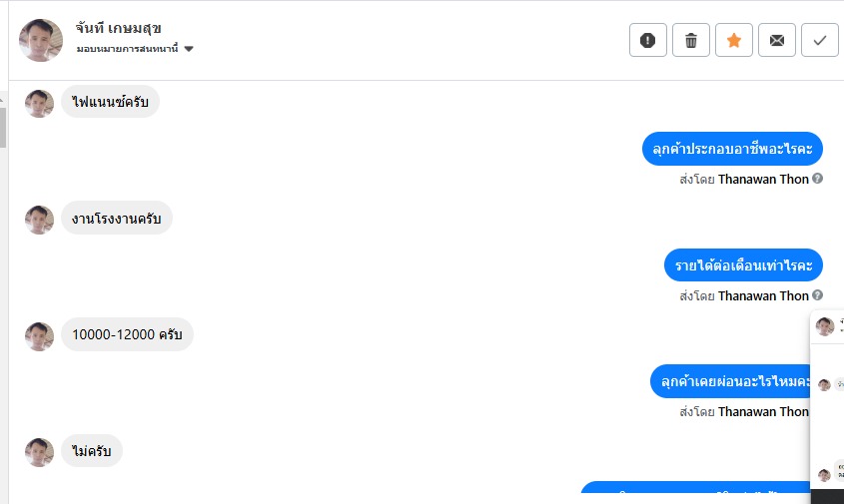Click the chat scrollbar on left edge

pyautogui.click(x=3, y=125)
